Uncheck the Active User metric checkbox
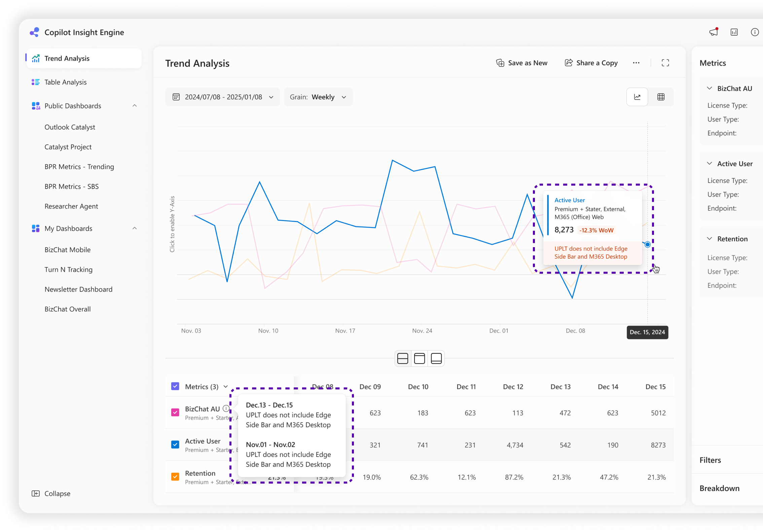The image size is (763, 532). tap(175, 445)
